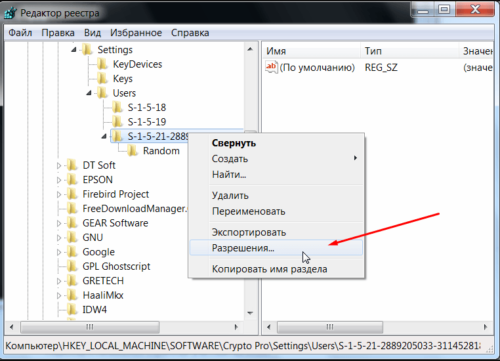Screen dimensions: 500x361
Task: Click the REG_SZ type cell
Action: point(381,68)
